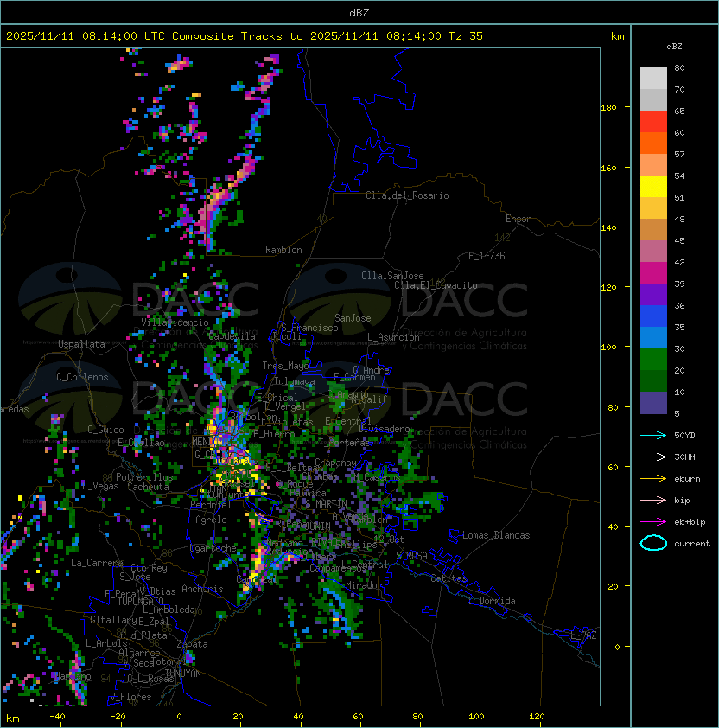Click the 'Ugarteche' map label
The height and width of the screenshot is (728, 719).
(213, 548)
